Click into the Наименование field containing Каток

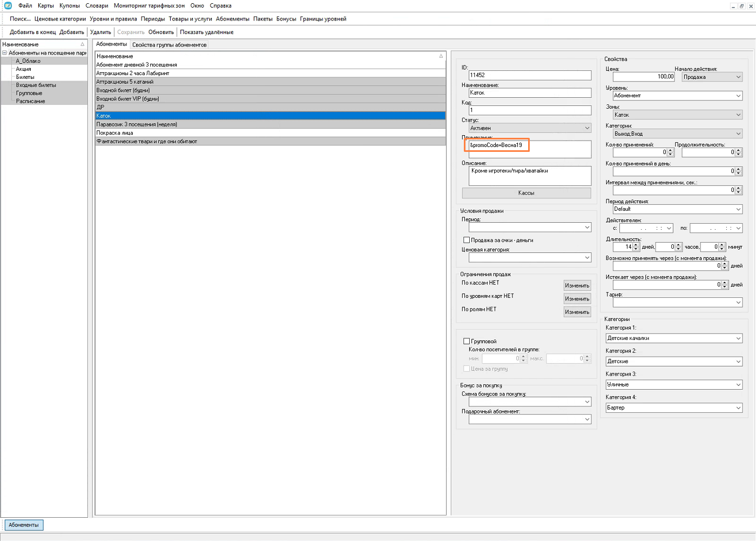(x=530, y=93)
